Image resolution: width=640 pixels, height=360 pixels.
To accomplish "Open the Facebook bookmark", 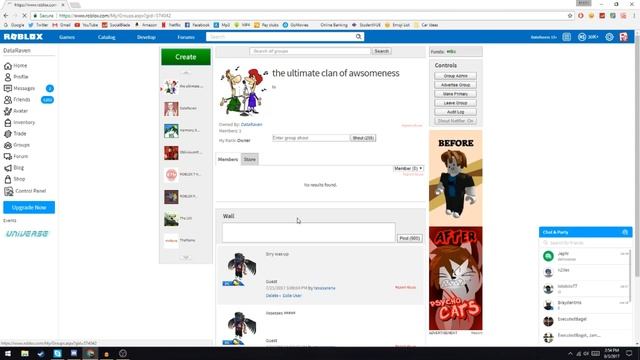I will 197,25.
